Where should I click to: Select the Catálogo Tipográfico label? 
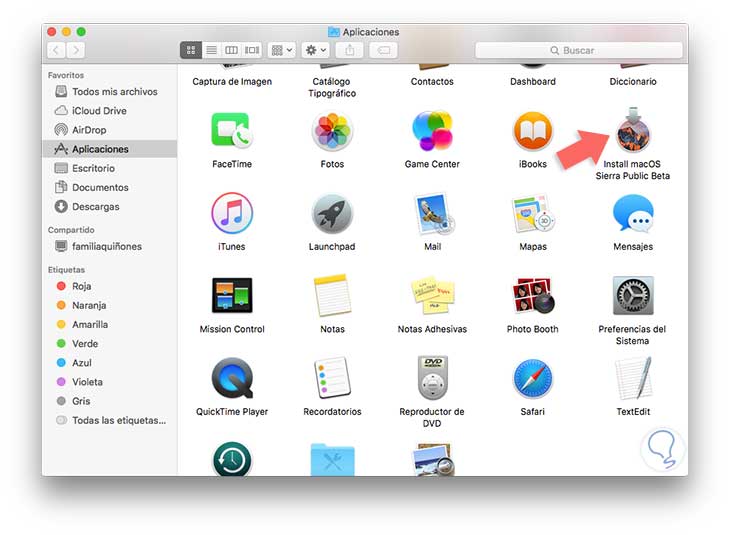332,87
